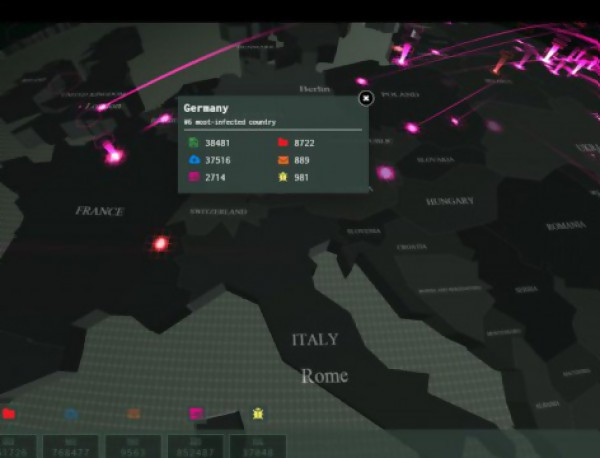Image resolution: width=600 pixels, height=458 pixels.
Task: Toggle the red folder filter in bottom legend
Action: click(x=9, y=414)
